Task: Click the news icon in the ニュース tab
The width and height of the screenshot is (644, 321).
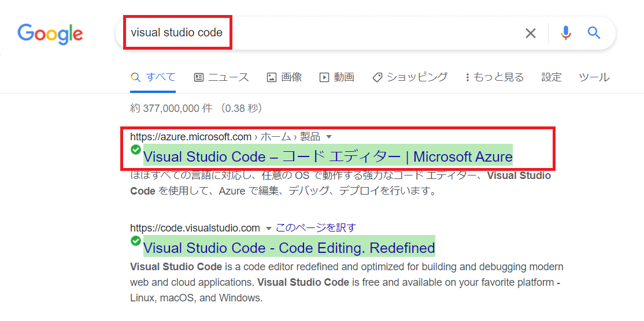Action: coord(199,77)
